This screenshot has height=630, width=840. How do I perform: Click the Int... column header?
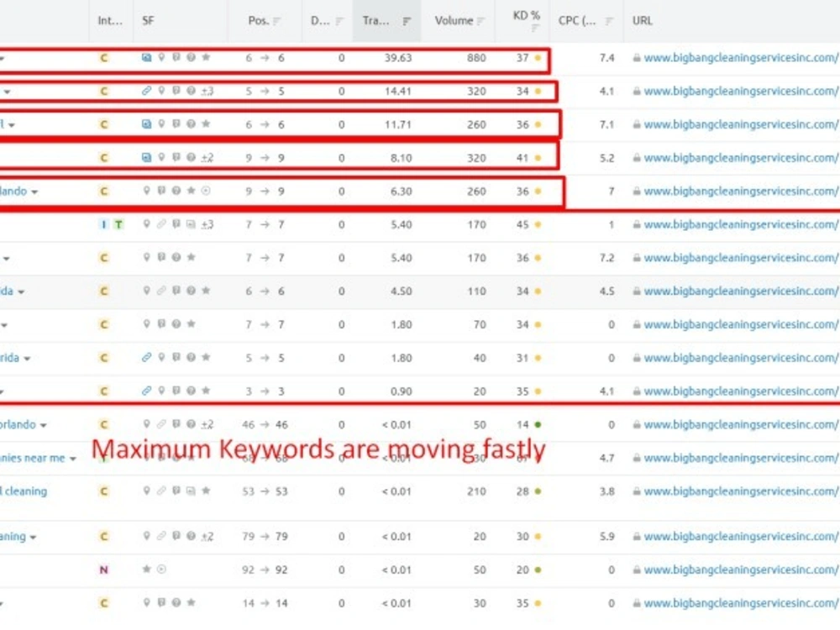[x=110, y=21]
